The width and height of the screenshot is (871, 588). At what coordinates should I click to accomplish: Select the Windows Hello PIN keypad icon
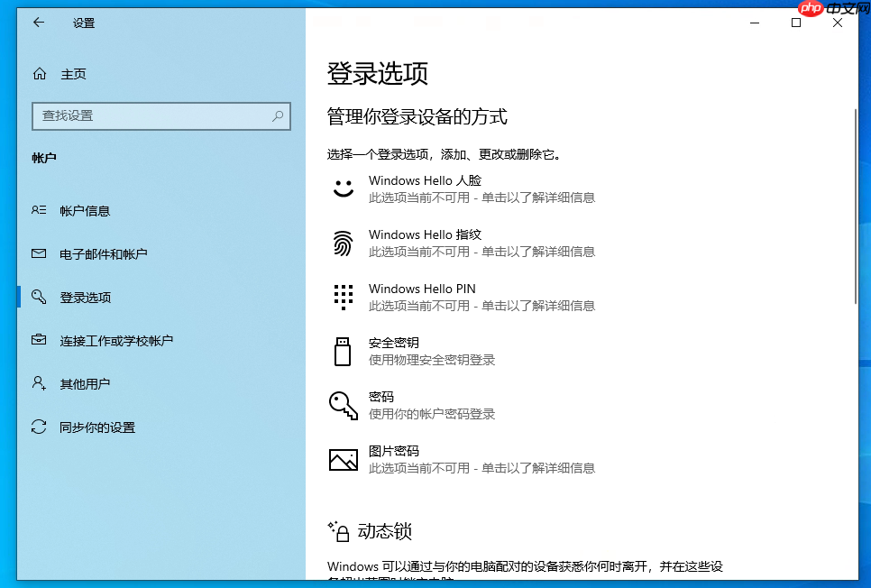coord(343,297)
